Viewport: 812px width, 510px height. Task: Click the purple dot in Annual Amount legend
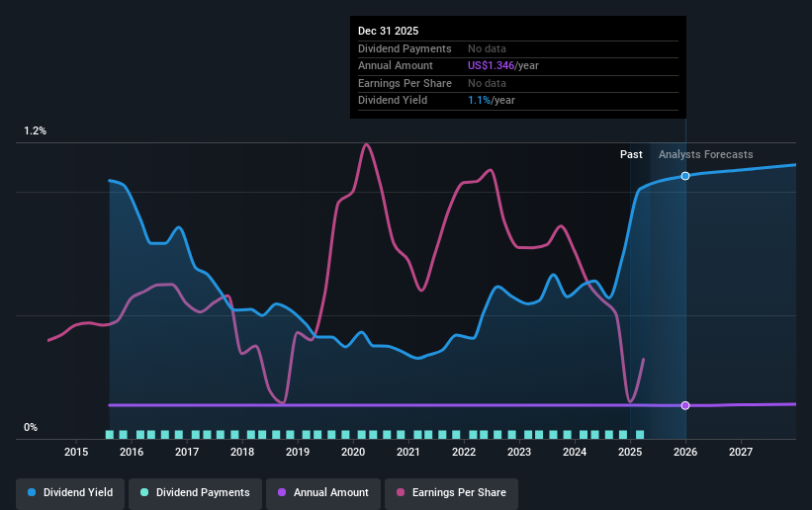[282, 492]
